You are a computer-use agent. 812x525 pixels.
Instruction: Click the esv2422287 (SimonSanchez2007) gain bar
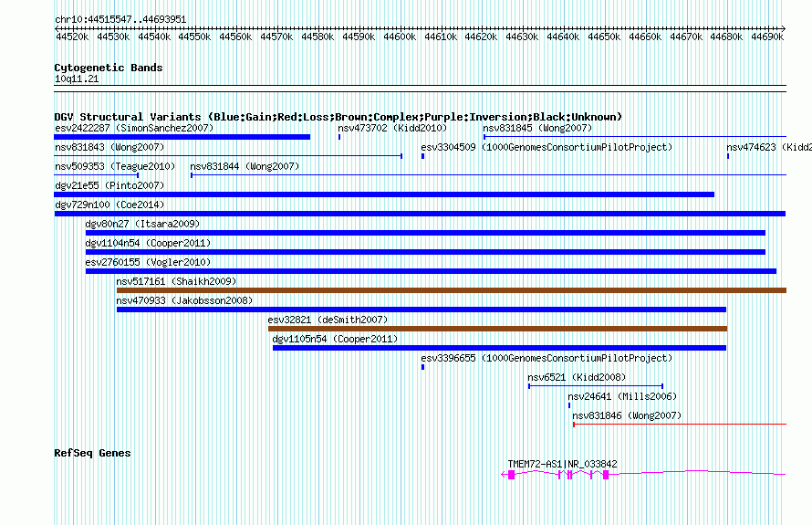click(182, 137)
